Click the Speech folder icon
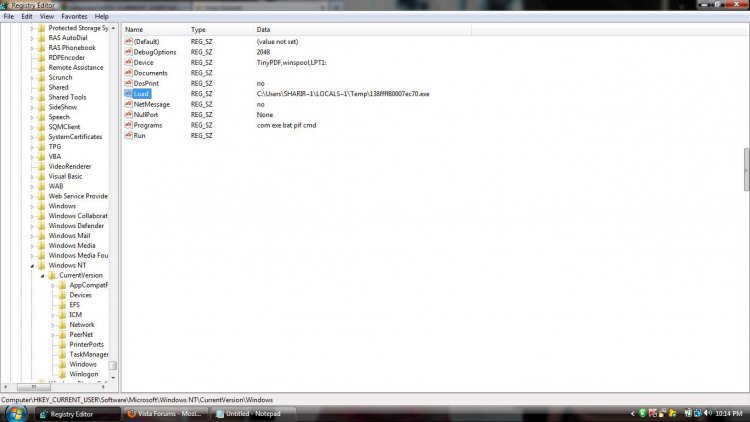The height and width of the screenshot is (422, 750). pyautogui.click(x=42, y=117)
